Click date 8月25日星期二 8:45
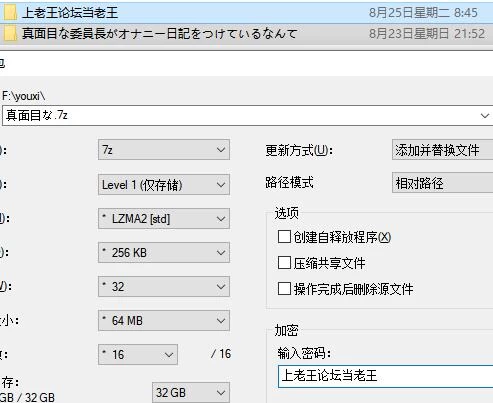493x403 pixels. pos(423,13)
